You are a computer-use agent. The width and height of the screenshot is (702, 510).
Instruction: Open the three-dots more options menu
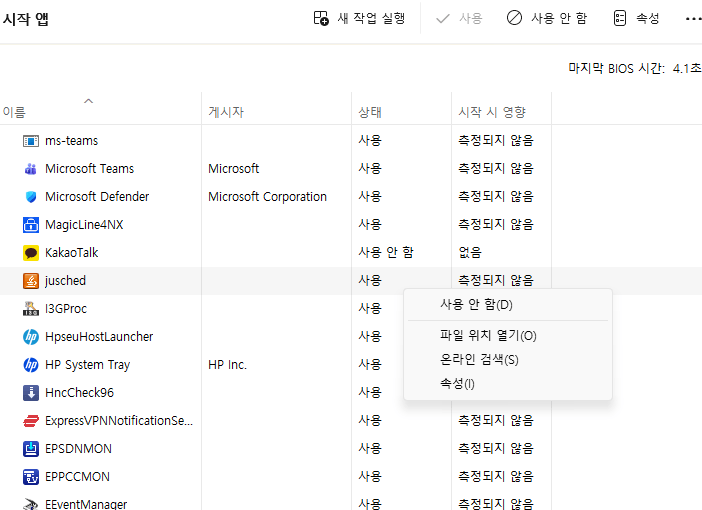(x=693, y=19)
